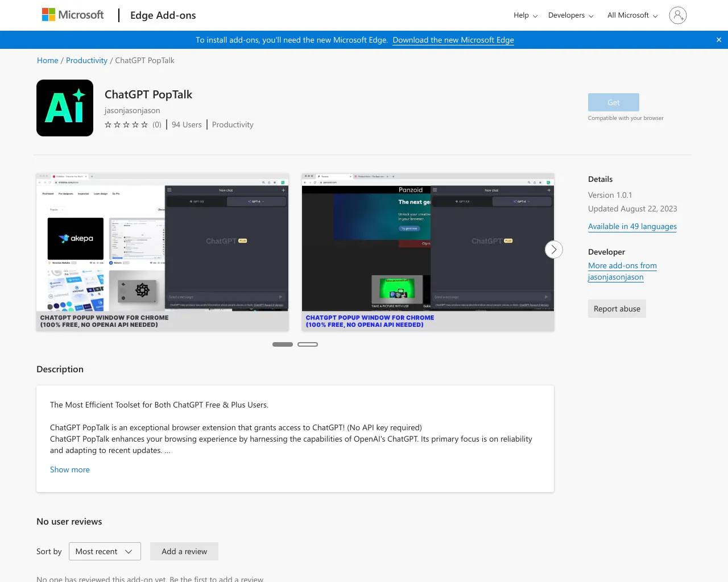Image resolution: width=728 pixels, height=582 pixels.
Task: Go to Productivity breadcrumb
Action: coord(86,60)
